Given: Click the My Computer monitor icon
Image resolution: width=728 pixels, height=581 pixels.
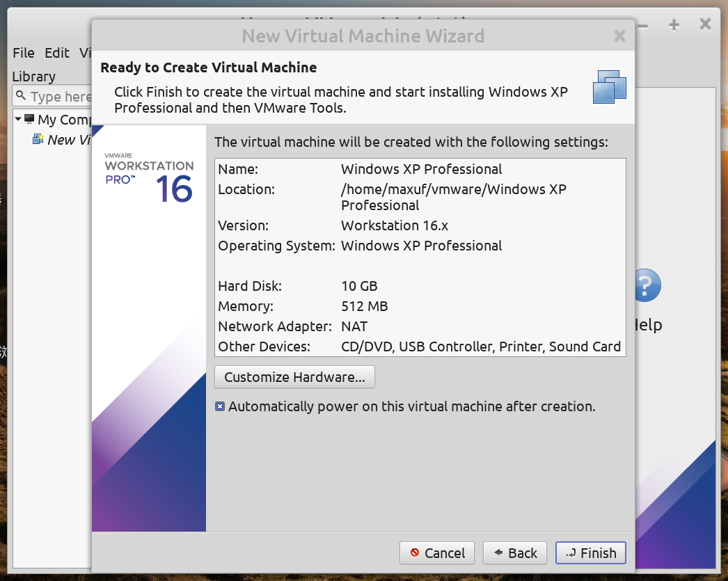Looking at the screenshot, I should tap(29, 119).
